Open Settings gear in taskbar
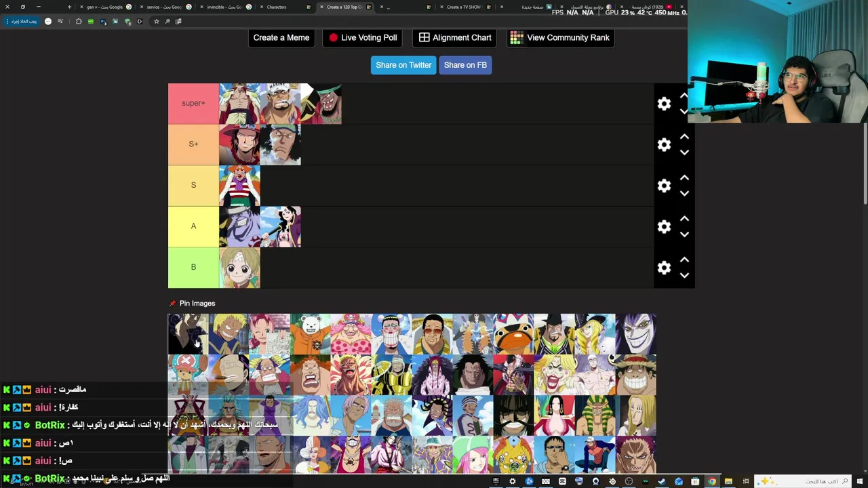 click(x=512, y=481)
